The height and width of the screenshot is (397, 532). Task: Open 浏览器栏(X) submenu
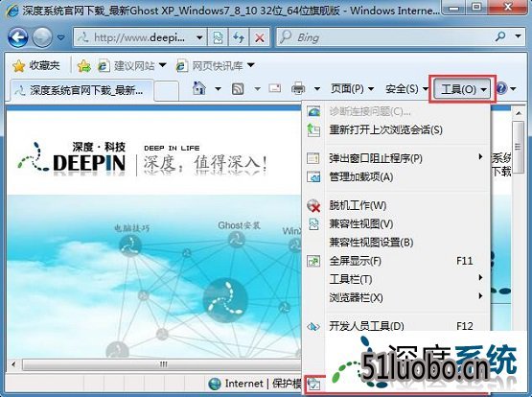pos(396,297)
